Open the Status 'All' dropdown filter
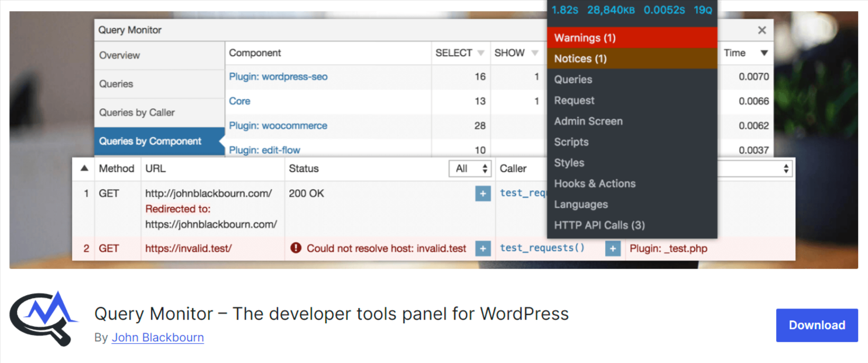 tap(470, 169)
